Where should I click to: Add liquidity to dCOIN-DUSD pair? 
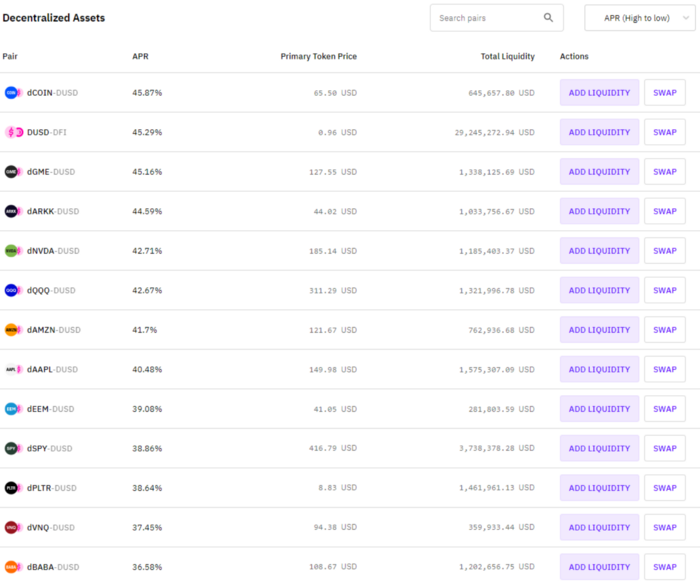(599, 93)
